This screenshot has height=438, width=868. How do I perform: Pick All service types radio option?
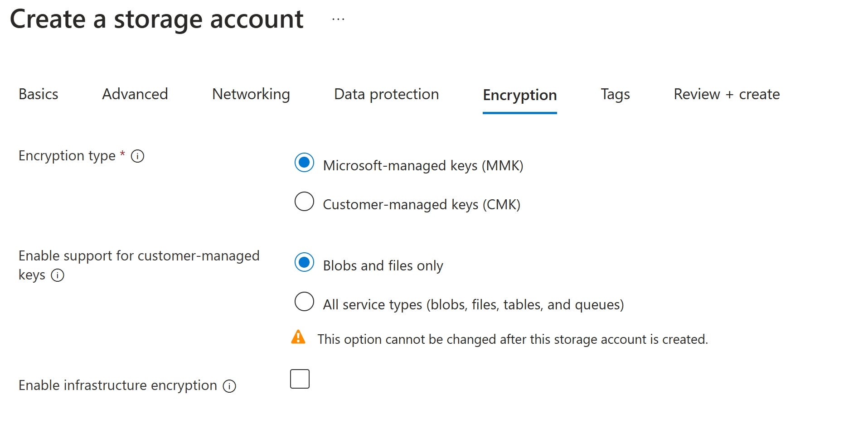pyautogui.click(x=304, y=302)
